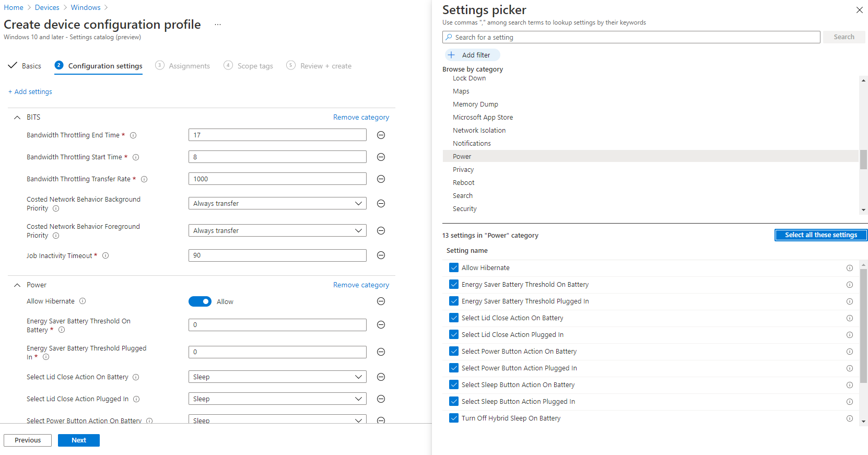868x455 pixels.
Task: Remove Energy Saver Threshold Plugged In setting
Action: 381,352
